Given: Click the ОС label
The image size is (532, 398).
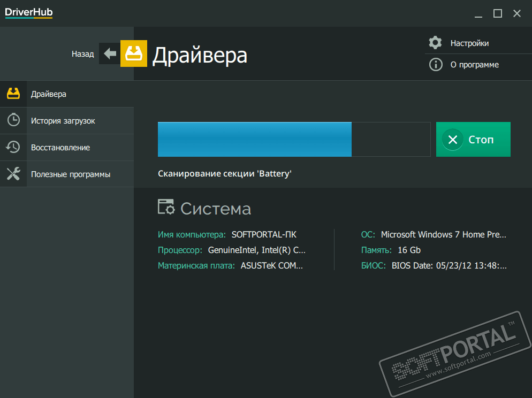Looking at the screenshot, I should pos(368,235).
